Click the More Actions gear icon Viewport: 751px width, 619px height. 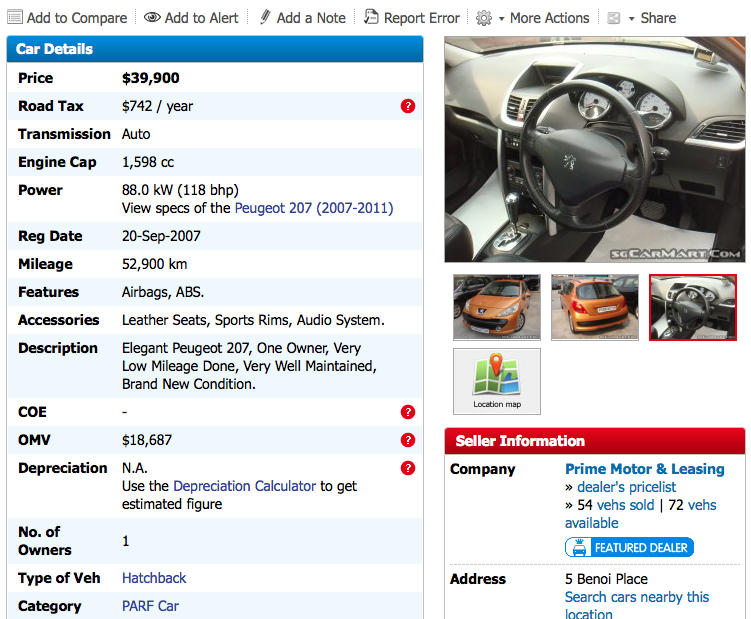pos(484,18)
